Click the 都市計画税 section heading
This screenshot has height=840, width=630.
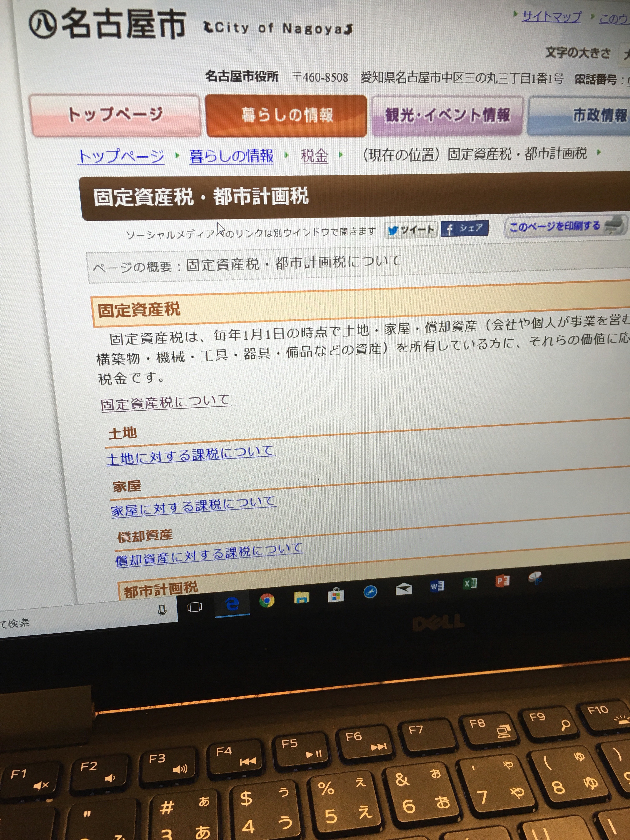point(161,590)
